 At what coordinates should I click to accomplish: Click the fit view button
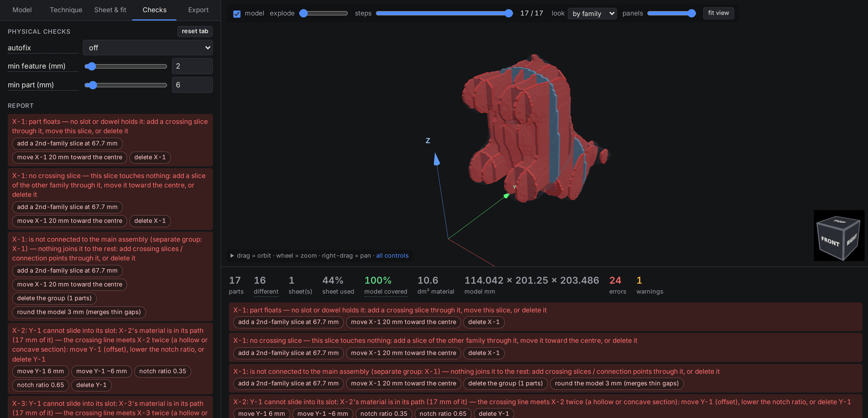(x=718, y=13)
